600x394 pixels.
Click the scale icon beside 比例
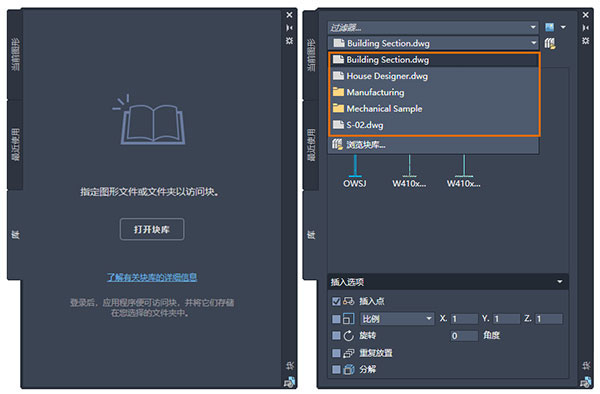click(x=349, y=319)
